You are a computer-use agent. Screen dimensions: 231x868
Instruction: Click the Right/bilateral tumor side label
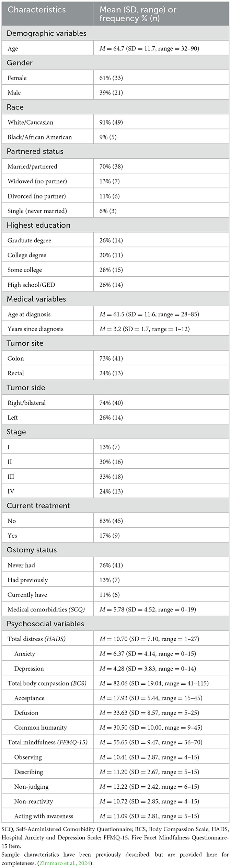(x=26, y=403)
